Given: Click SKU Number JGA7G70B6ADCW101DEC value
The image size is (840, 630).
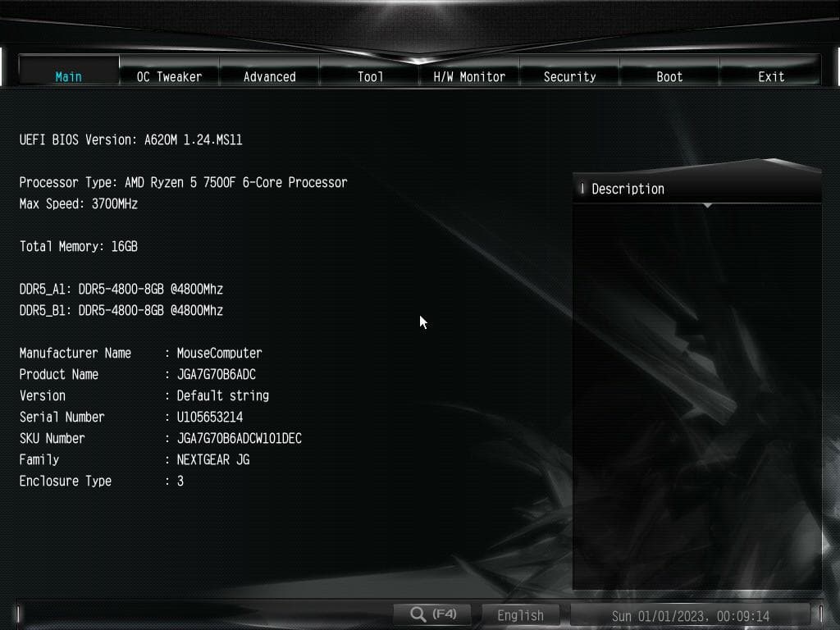Looking at the screenshot, I should click(240, 438).
